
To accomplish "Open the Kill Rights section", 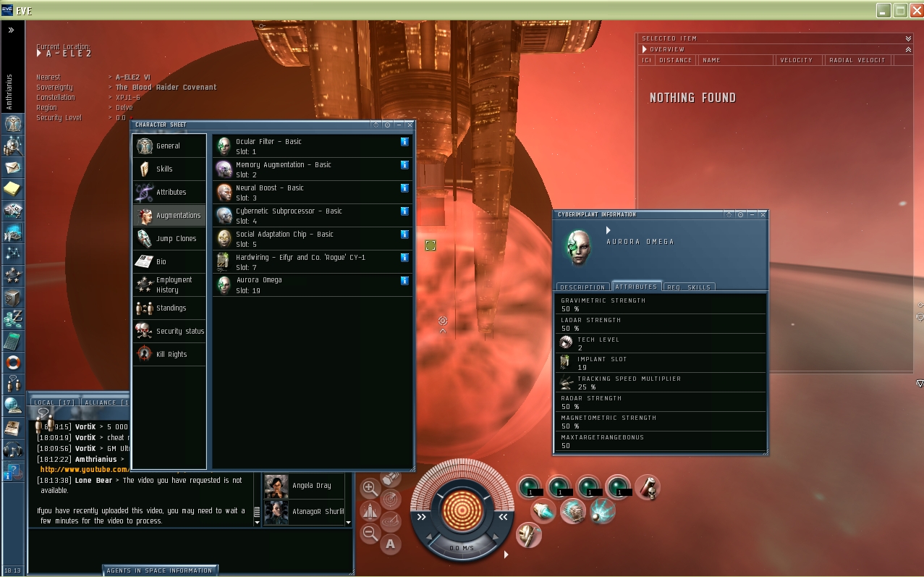I will (169, 354).
